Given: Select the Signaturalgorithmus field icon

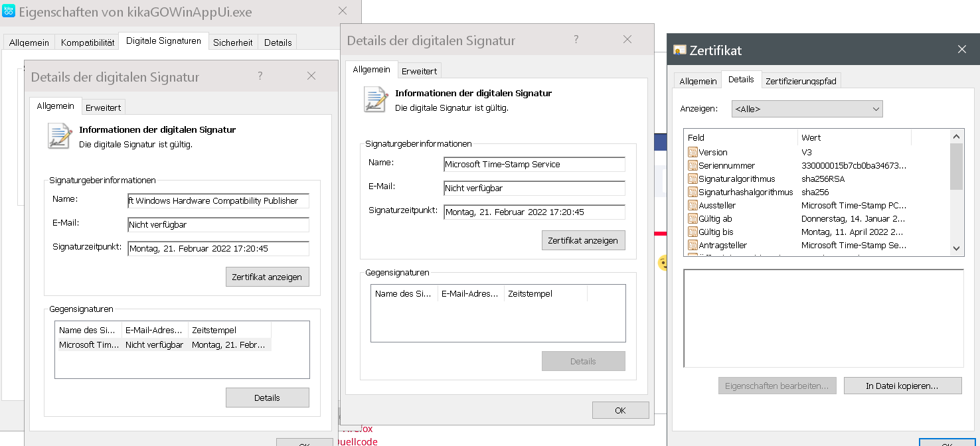Looking at the screenshot, I should coord(693,179).
